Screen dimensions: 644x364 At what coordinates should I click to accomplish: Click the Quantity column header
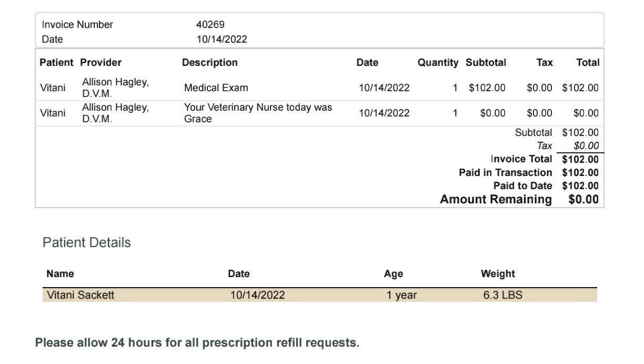coord(438,63)
